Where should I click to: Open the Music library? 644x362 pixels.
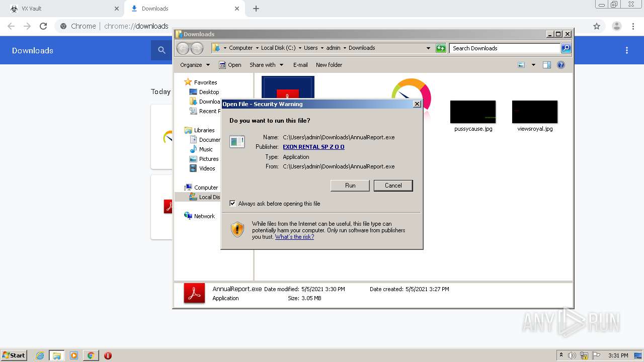[201, 149]
